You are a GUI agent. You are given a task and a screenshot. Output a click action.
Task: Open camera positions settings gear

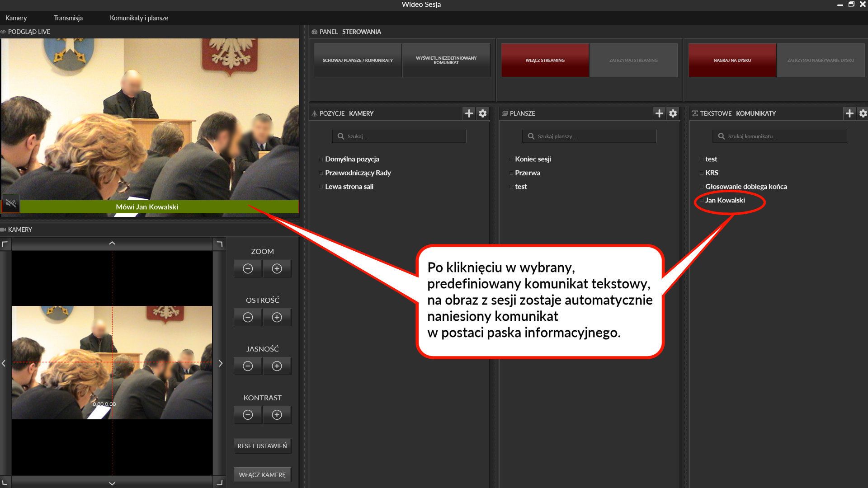coord(483,113)
